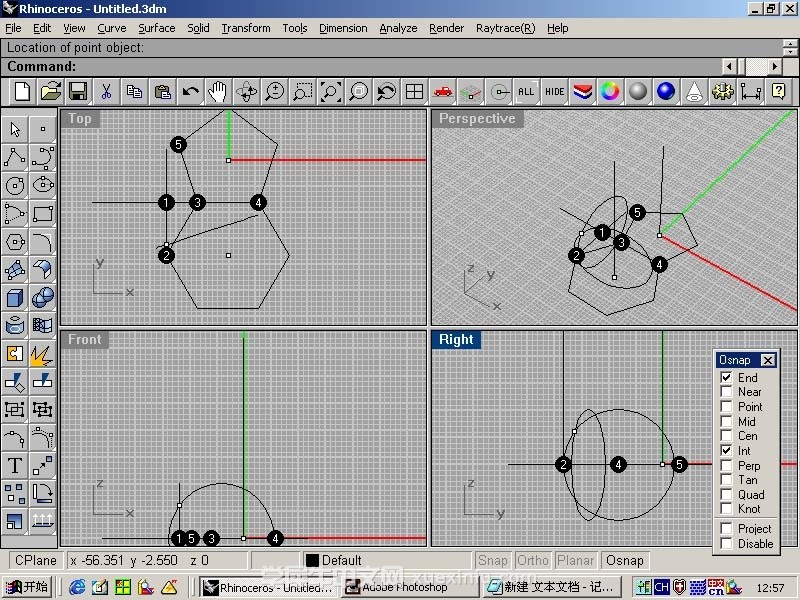Viewport: 800px width, 600px height.
Task: Click the blue Render sphere icon
Action: [666, 92]
